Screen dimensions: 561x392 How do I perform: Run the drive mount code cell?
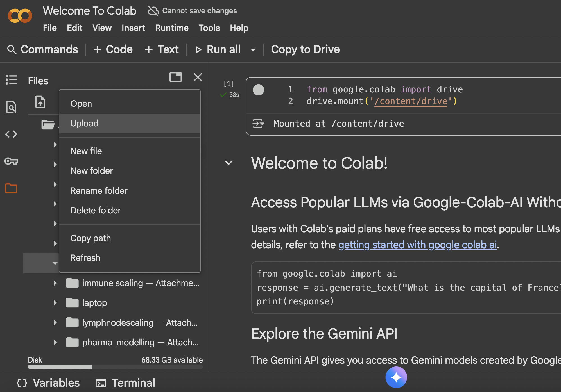tap(258, 90)
